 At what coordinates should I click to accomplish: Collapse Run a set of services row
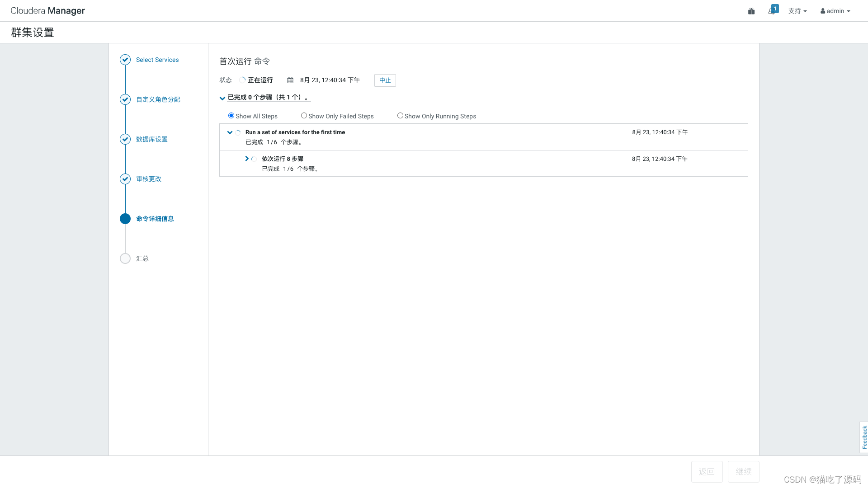pyautogui.click(x=230, y=132)
